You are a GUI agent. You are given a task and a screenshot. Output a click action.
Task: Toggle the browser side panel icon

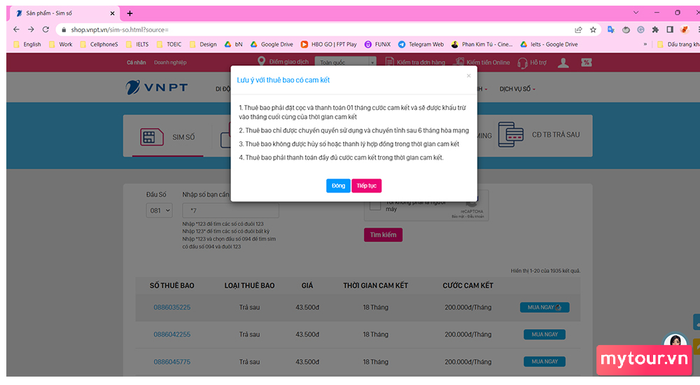(670, 29)
